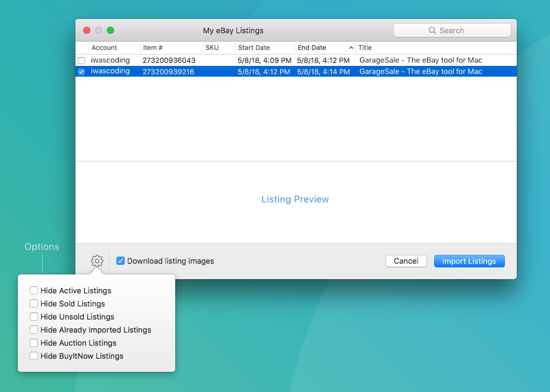Toggle Download listing images checkbox

(x=121, y=261)
